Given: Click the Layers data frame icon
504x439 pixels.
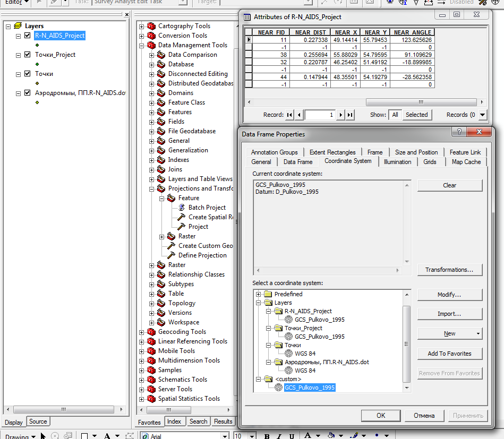Looking at the screenshot, I should (18, 25).
